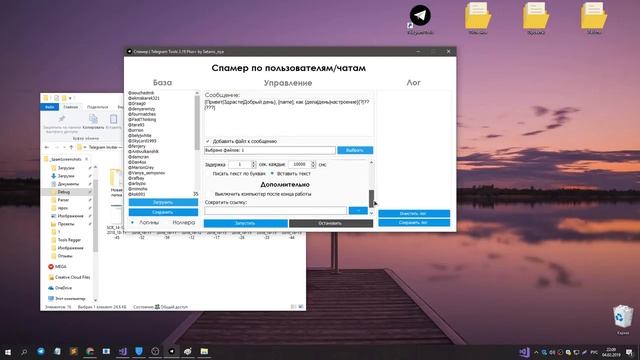The image size is (640, 360).
Task: Select Писать текст по буквам option
Action: click(239, 173)
